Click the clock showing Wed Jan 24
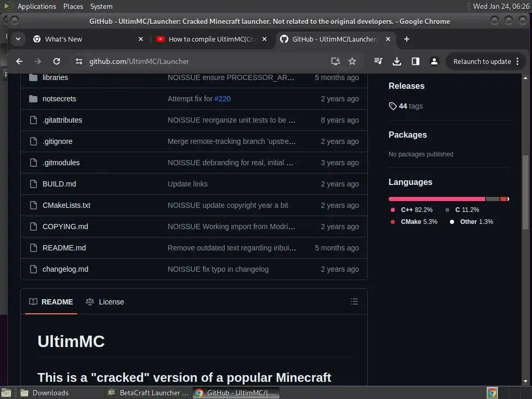Image resolution: width=532 pixels, height=399 pixels. click(501, 6)
